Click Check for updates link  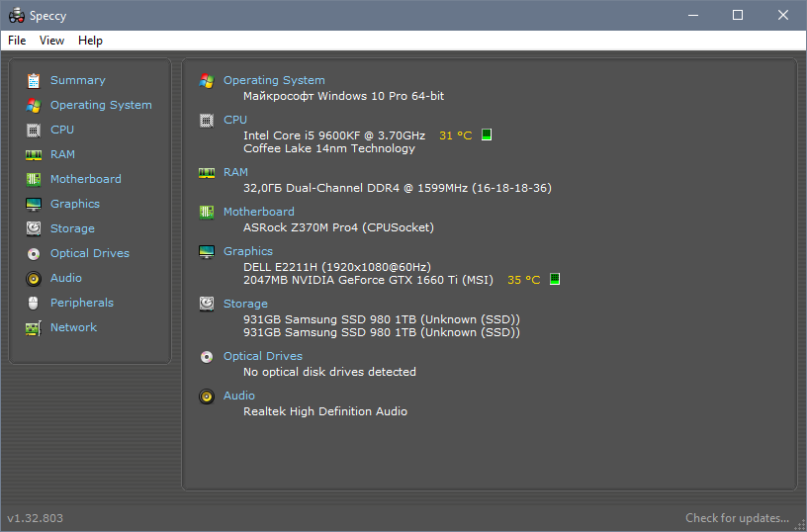pos(737,518)
